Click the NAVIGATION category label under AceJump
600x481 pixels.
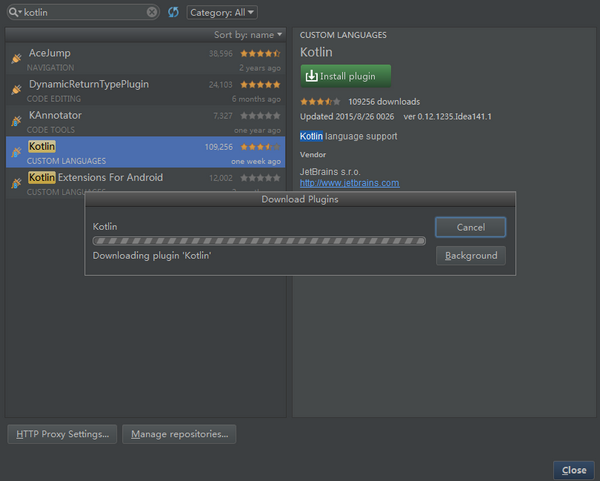coord(51,68)
